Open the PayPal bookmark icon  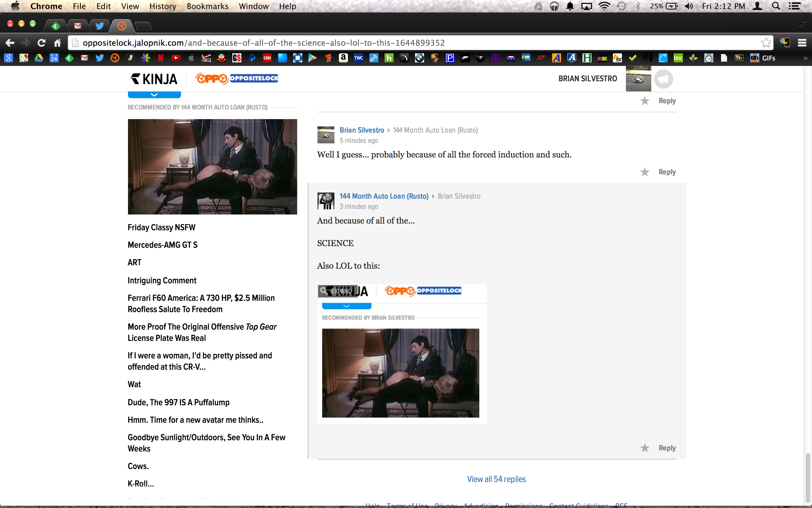click(x=252, y=58)
